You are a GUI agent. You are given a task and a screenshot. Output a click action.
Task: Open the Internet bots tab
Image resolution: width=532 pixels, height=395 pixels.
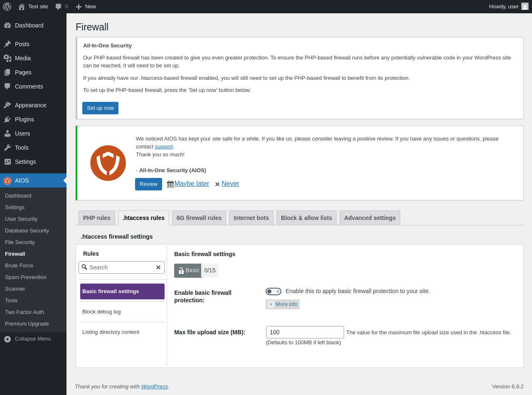tap(251, 218)
